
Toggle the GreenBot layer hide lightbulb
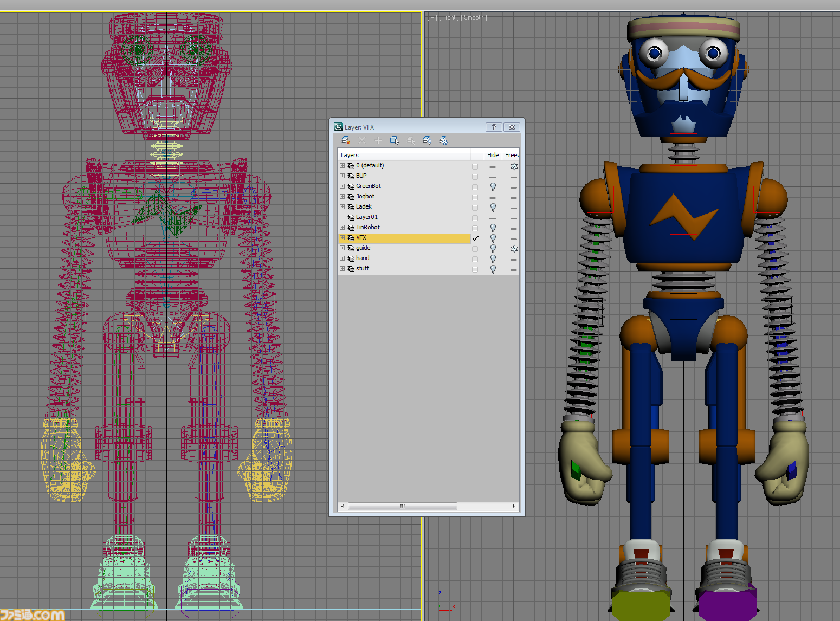point(493,186)
